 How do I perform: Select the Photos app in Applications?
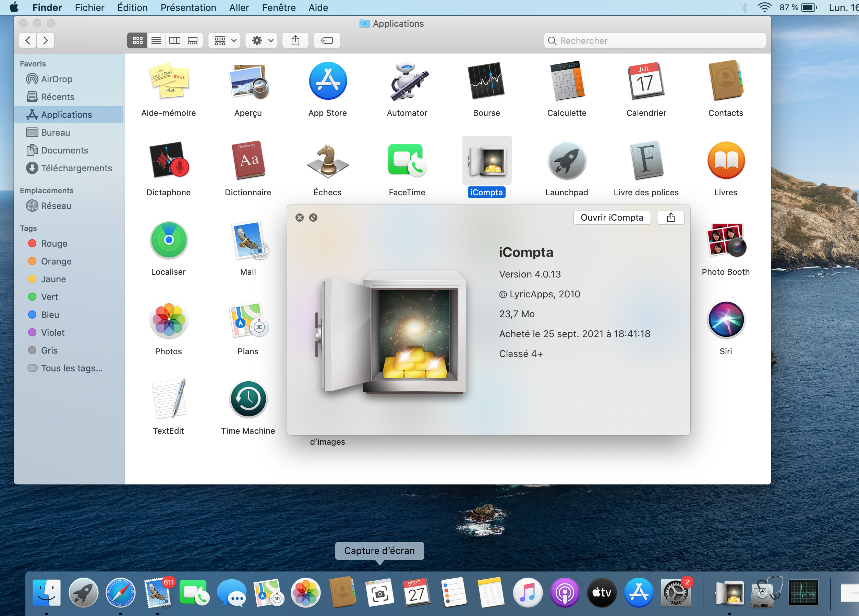[x=169, y=320]
